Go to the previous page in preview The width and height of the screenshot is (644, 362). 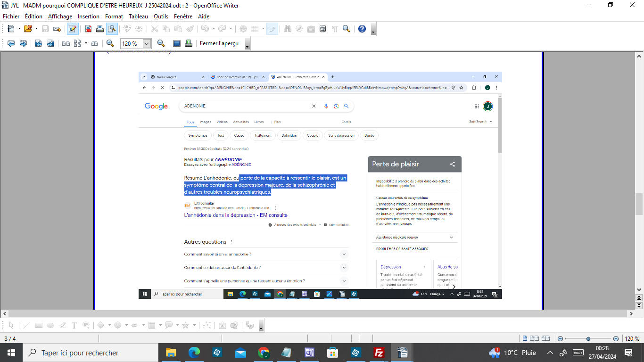(10, 43)
